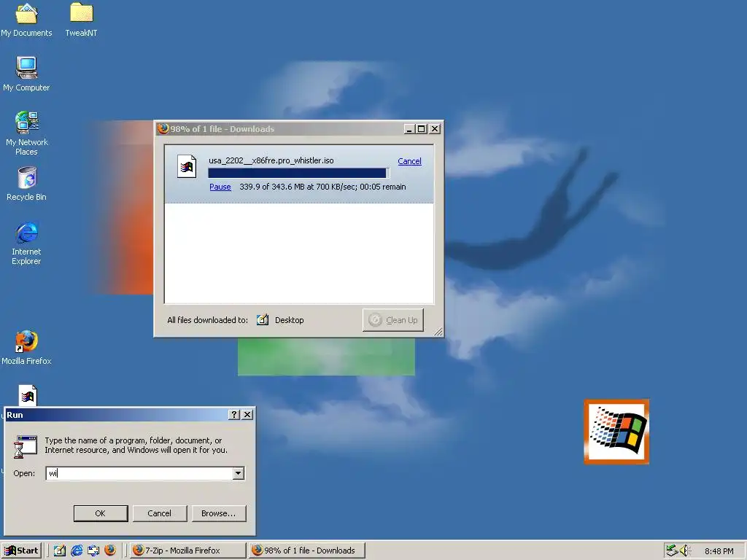Click the Firefox icon in Downloads title bar
This screenshot has width=747, height=560.
point(163,128)
